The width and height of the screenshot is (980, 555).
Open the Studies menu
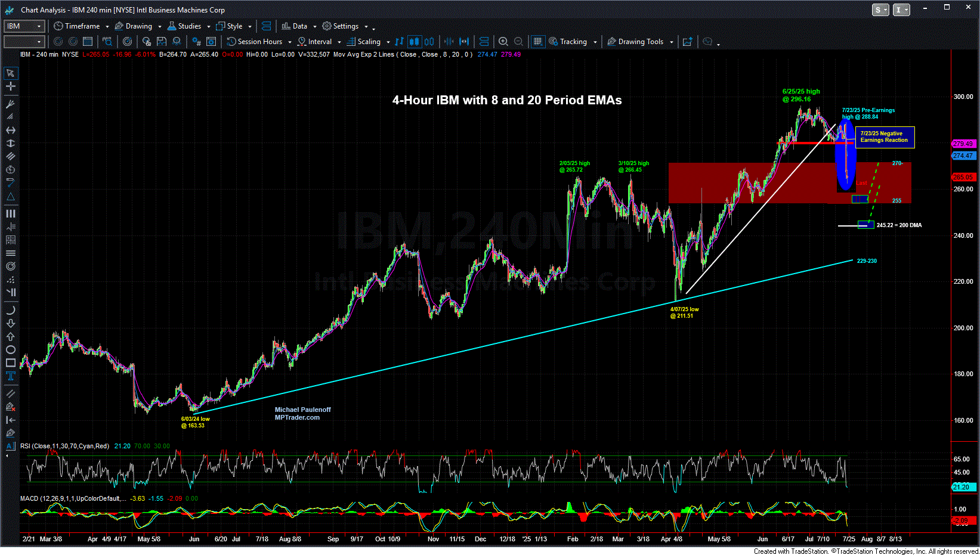[184, 26]
